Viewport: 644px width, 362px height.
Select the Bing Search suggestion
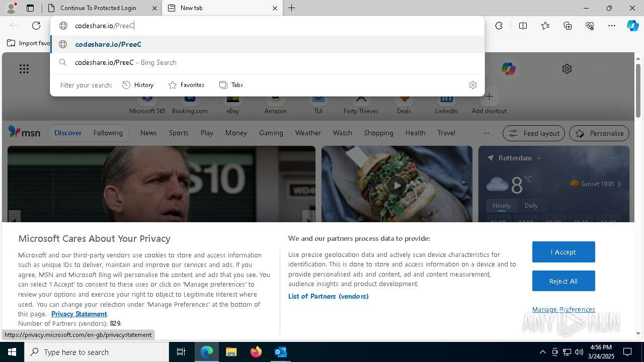(x=267, y=62)
